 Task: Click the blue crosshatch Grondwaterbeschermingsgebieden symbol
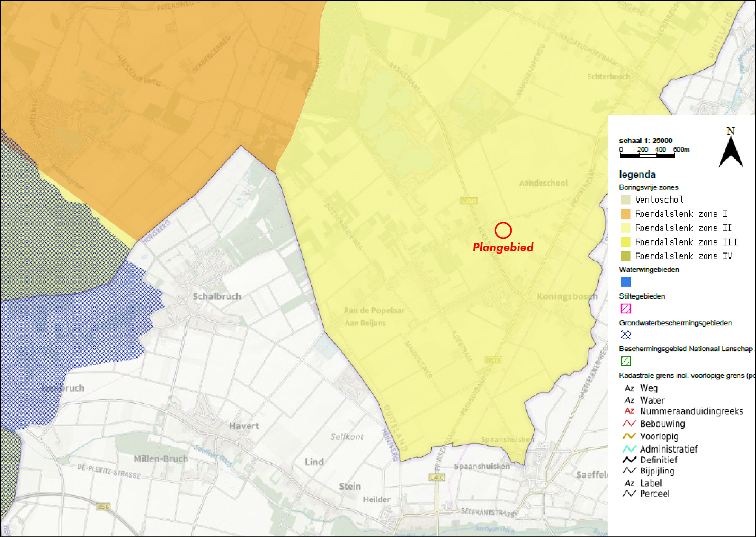[x=625, y=335]
